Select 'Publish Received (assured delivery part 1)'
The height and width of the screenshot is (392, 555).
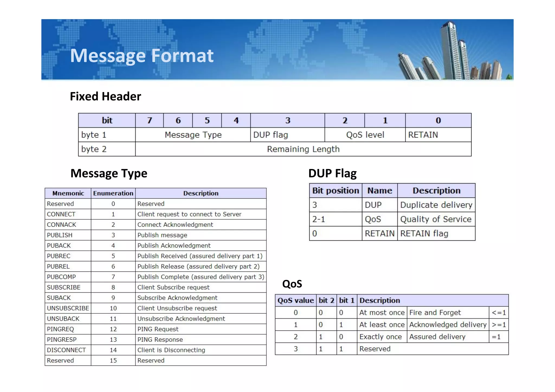click(x=201, y=256)
